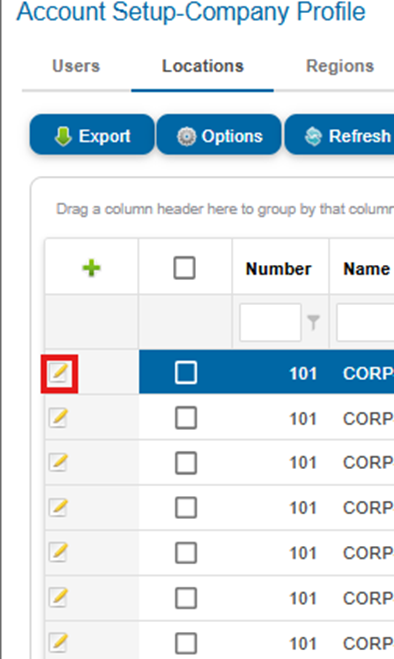Sort by the Number column header

pyautogui.click(x=278, y=269)
